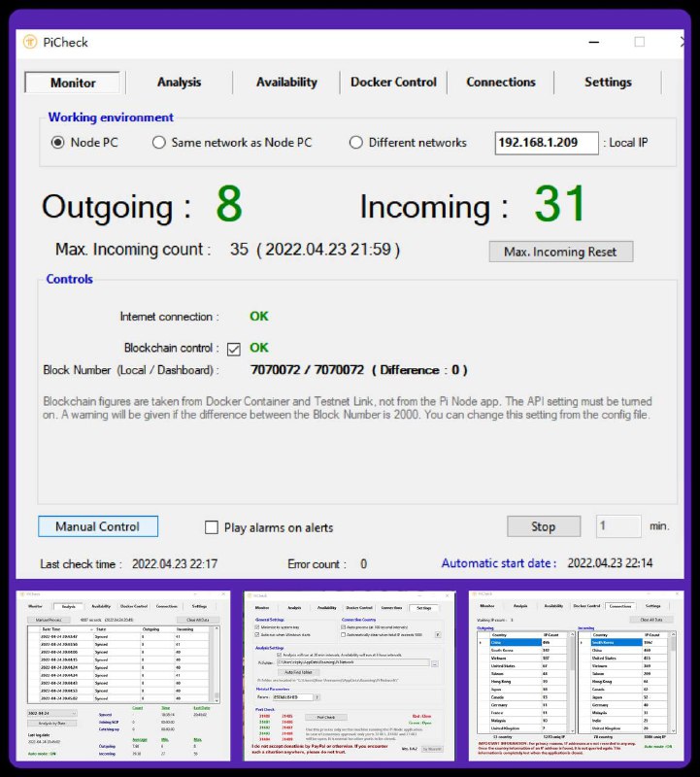Click the Manual Control button
This screenshot has width=700, height=777.
click(98, 526)
